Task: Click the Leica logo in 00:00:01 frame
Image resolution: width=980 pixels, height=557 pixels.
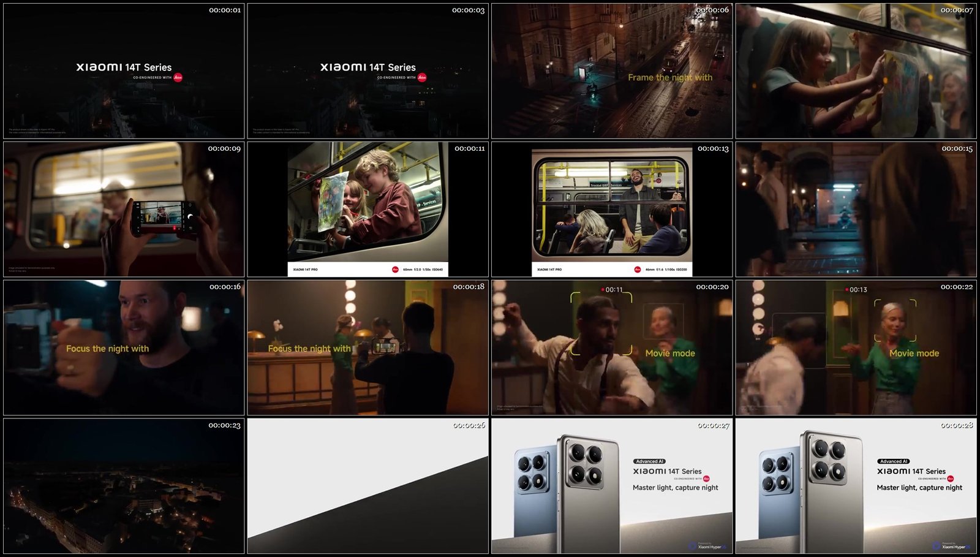Action: click(178, 77)
